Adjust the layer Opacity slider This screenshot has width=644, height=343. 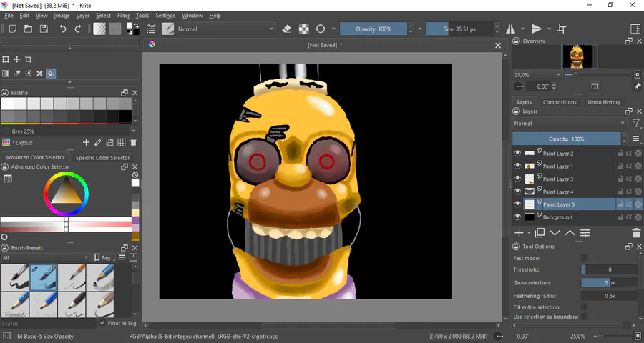pyautogui.click(x=567, y=139)
